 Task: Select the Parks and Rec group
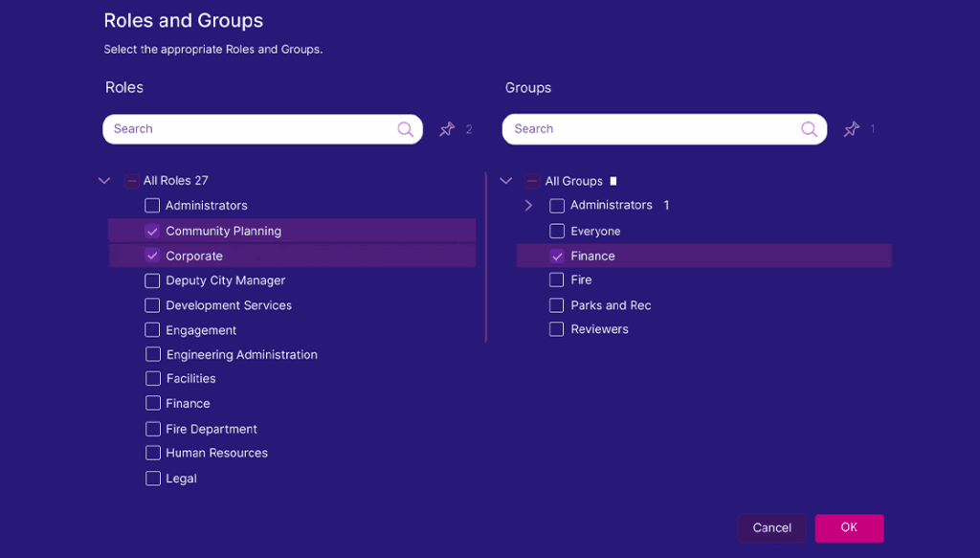556,304
